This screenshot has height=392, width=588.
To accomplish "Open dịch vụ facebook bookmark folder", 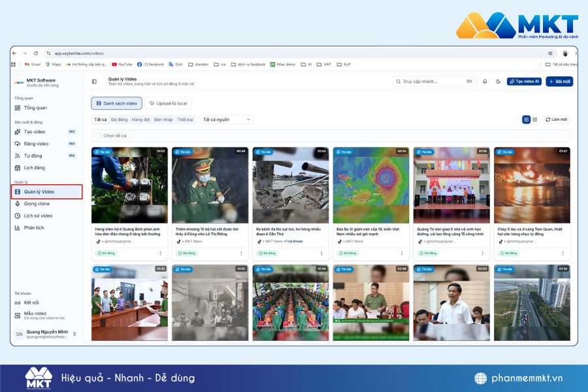I will click(x=248, y=65).
